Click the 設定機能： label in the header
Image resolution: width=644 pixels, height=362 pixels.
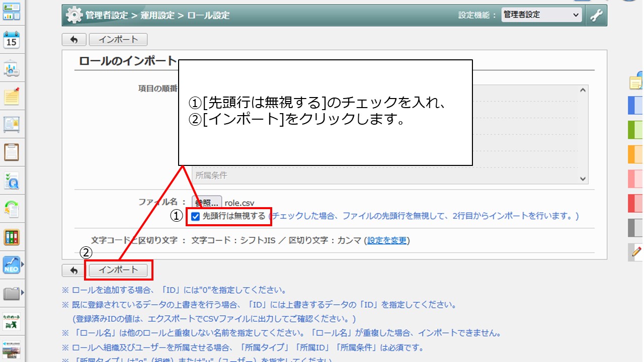coord(478,15)
